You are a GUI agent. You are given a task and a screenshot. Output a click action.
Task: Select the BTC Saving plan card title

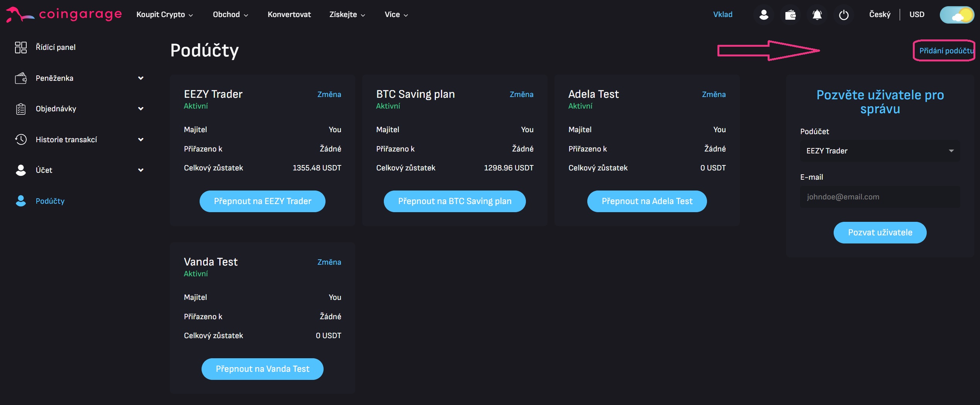[415, 94]
